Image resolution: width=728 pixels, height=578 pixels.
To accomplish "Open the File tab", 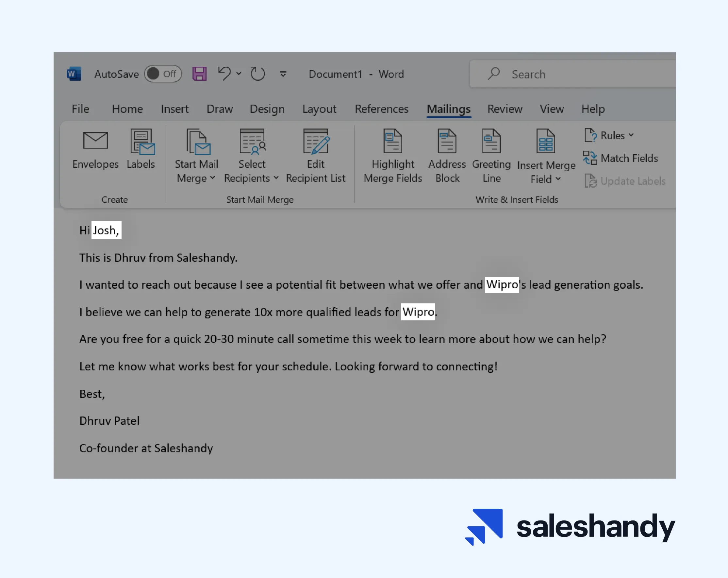I will (80, 109).
